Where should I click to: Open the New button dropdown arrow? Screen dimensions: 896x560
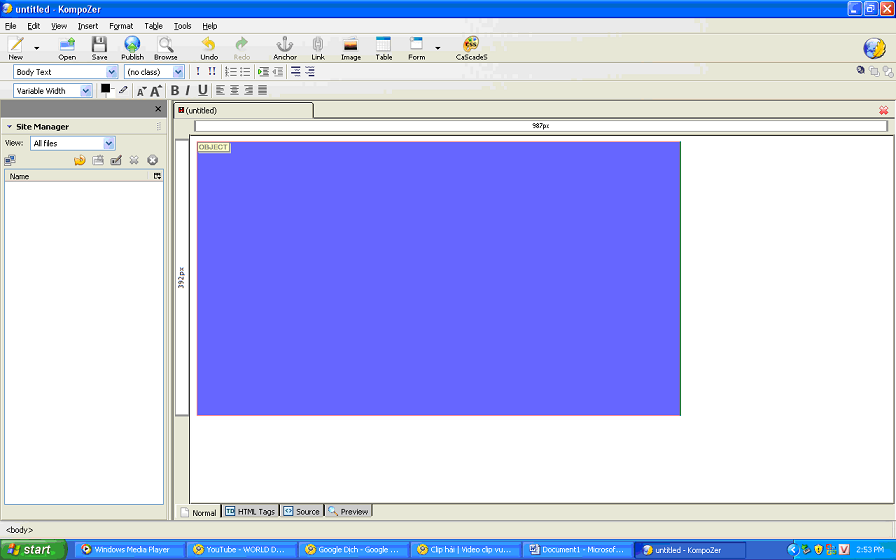pyautogui.click(x=37, y=49)
